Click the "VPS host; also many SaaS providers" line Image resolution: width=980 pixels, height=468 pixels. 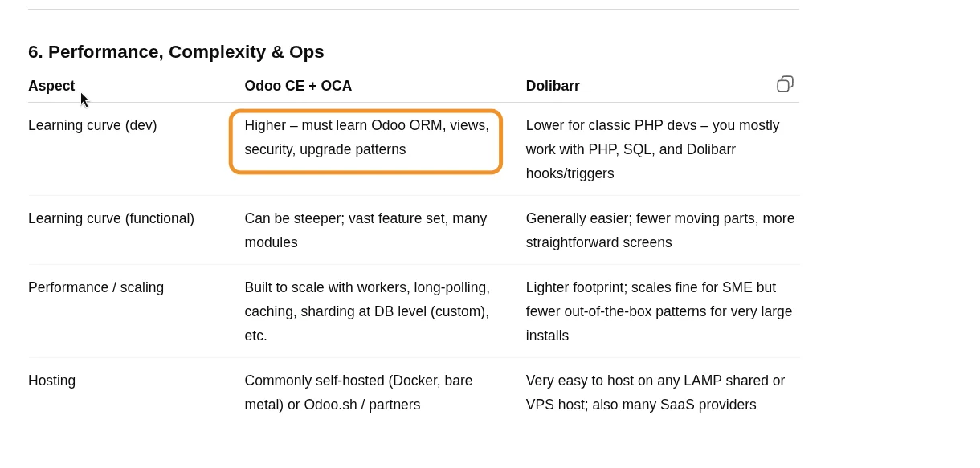click(x=640, y=405)
